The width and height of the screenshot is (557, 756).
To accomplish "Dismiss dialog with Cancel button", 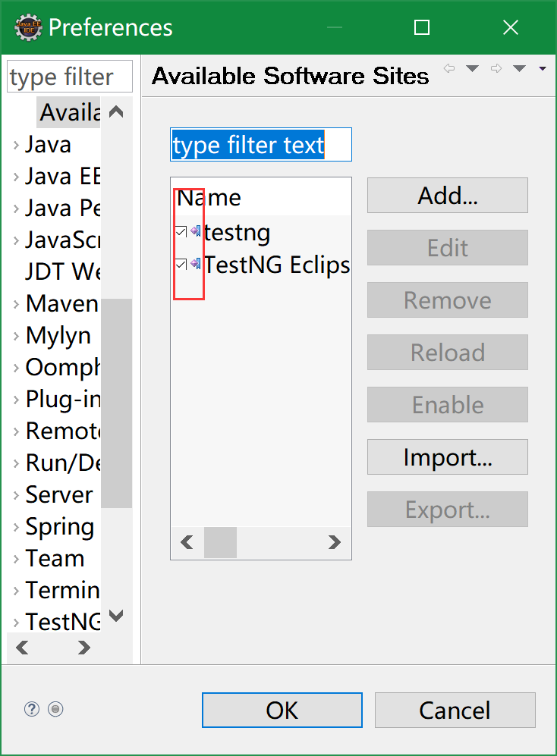I will 455,711.
